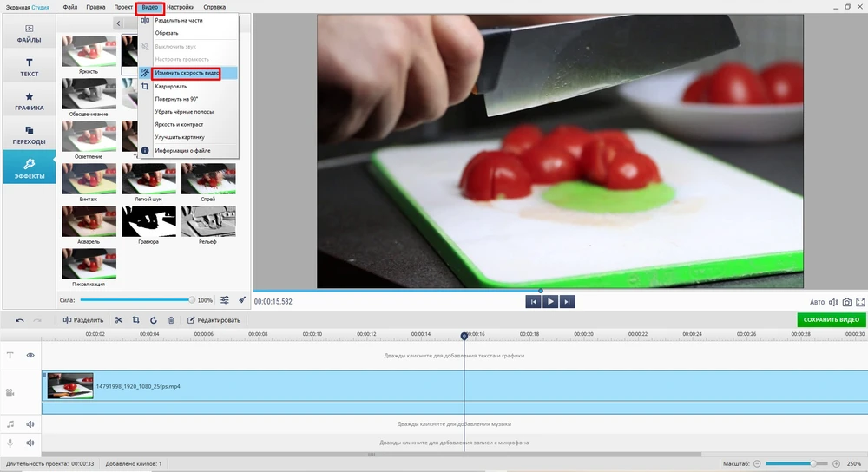This screenshot has height=472, width=868.
Task: Open effect settings sliders icon next to strength
Action: point(225,300)
